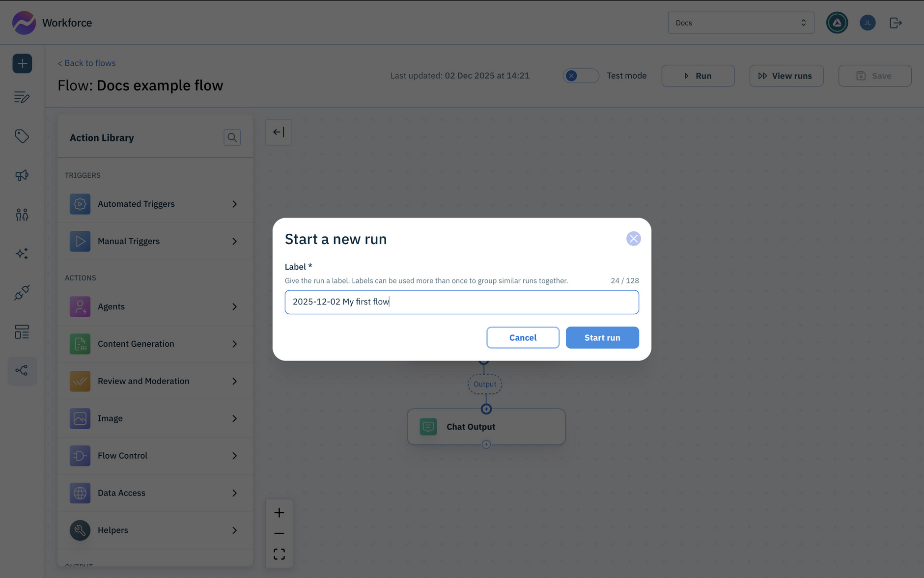
Task: Click the Start run button
Action: tap(602, 337)
